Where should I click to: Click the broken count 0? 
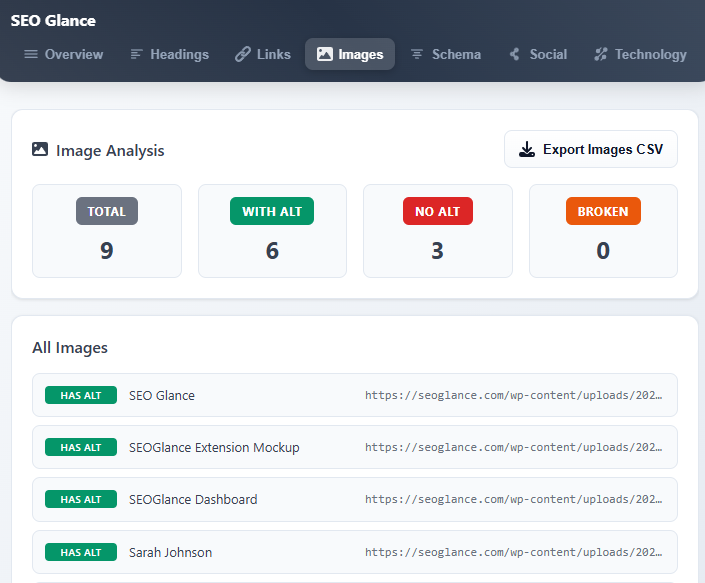603,251
